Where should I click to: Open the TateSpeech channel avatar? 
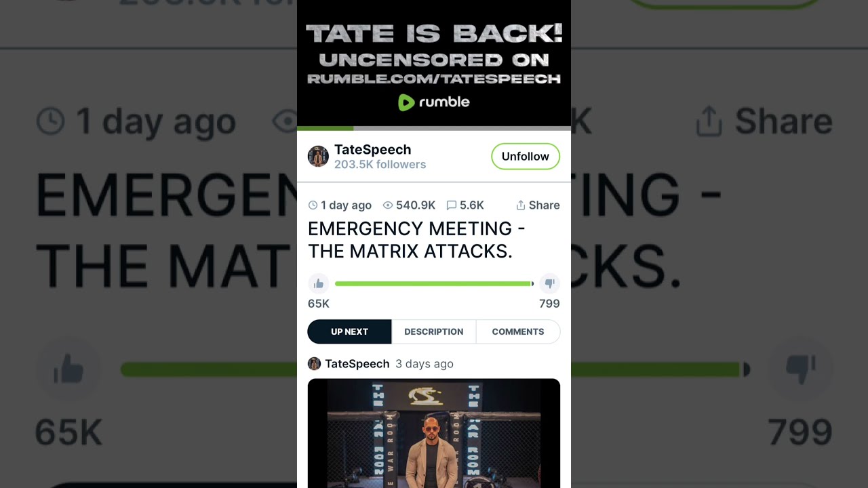pyautogui.click(x=318, y=157)
